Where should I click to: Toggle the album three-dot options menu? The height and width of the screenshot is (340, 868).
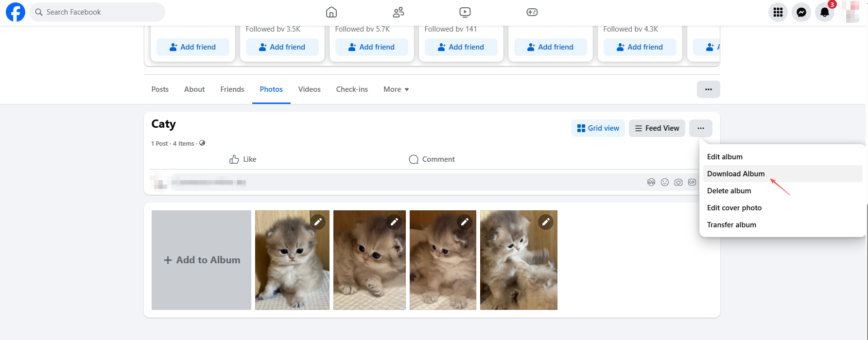701,128
